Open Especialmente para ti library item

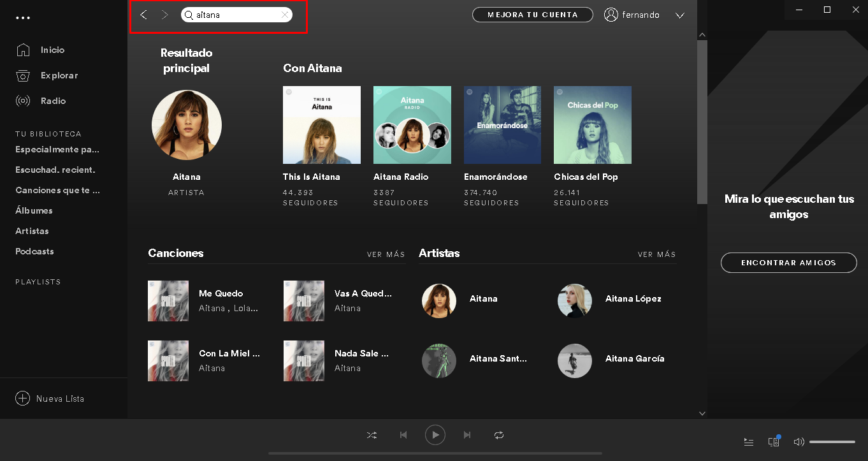point(57,149)
